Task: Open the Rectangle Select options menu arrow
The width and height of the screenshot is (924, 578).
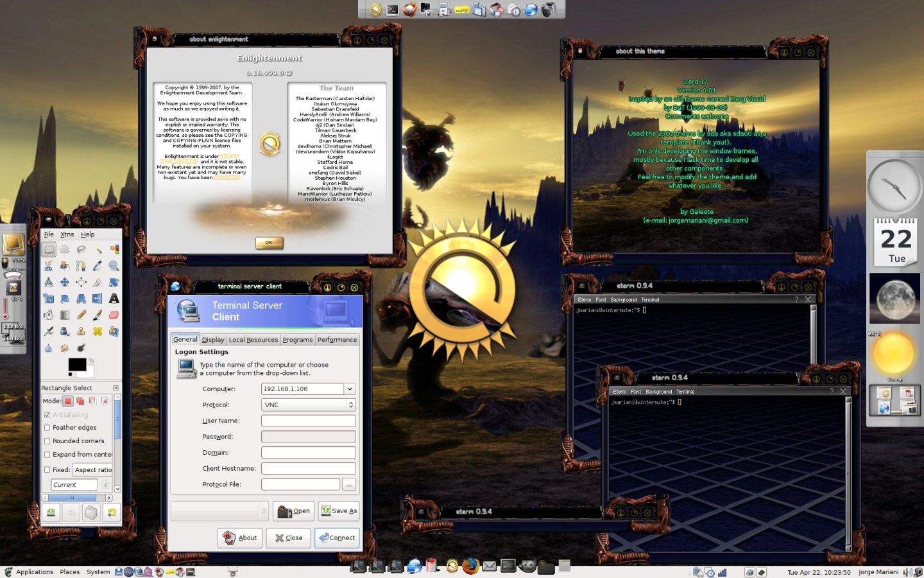Action: tap(116, 388)
